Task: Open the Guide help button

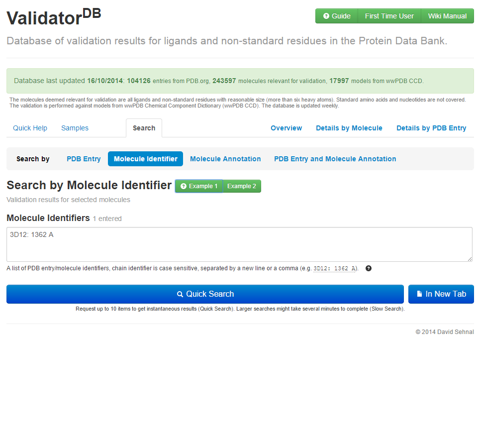Action: (336, 16)
